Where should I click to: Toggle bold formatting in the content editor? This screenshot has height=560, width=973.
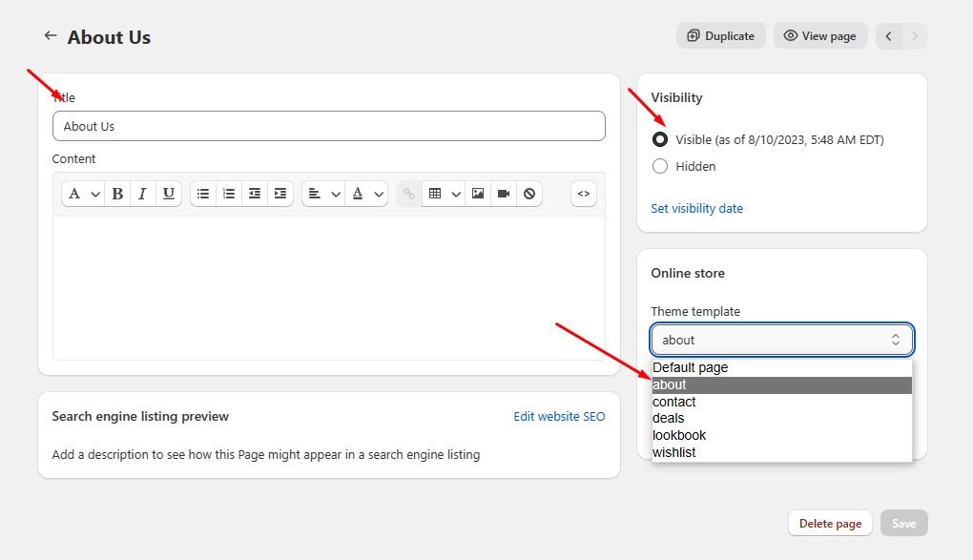pos(117,194)
